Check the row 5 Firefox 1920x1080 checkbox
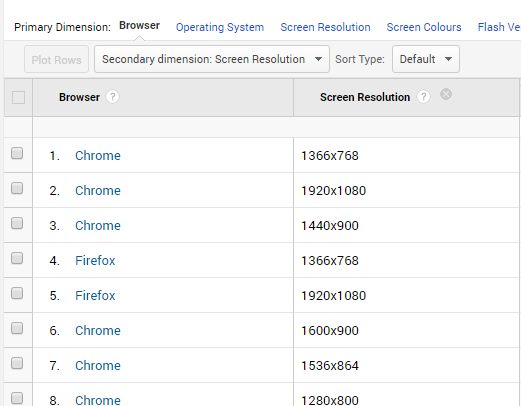Image resolution: width=521 pixels, height=406 pixels. 17,293
